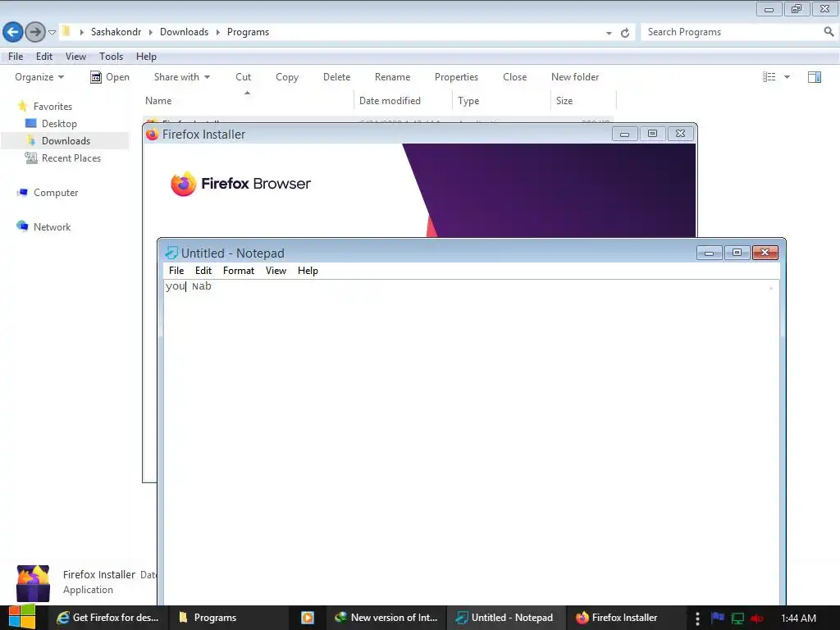Click Close in the Explorer toolbar

click(514, 77)
